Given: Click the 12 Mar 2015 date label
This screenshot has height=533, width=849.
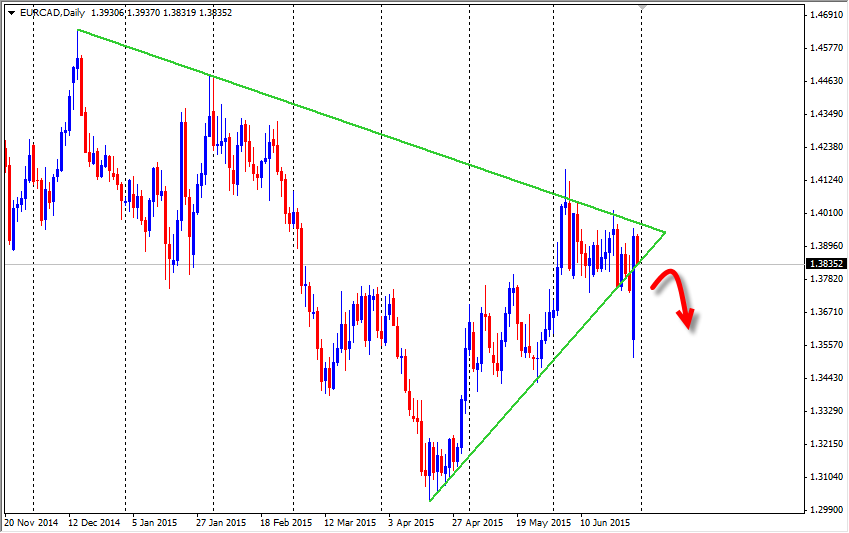Looking at the screenshot, I should (350, 523).
